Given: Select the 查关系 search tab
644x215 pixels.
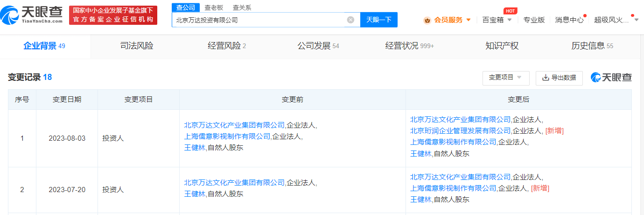Looking at the screenshot, I should 242,7.
